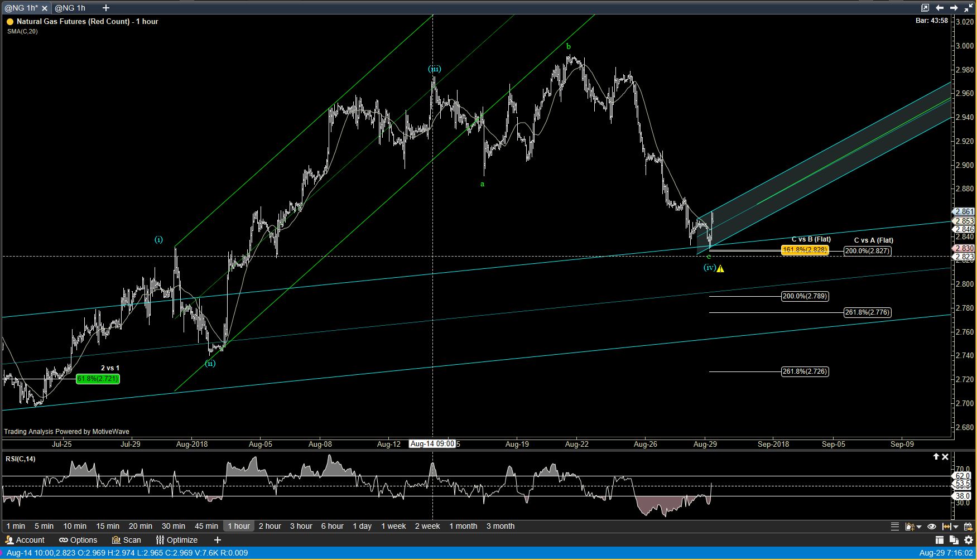Click the collapse/minimize panel arrows icon
Image resolution: width=977 pixels, height=560 pixels.
pyautogui.click(x=968, y=8)
